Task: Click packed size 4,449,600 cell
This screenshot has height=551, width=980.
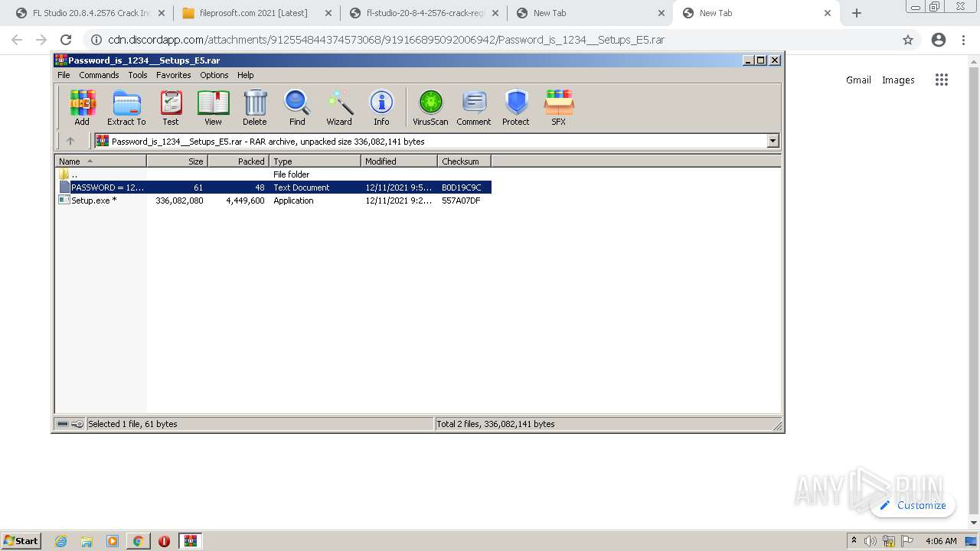Action: coord(245,201)
